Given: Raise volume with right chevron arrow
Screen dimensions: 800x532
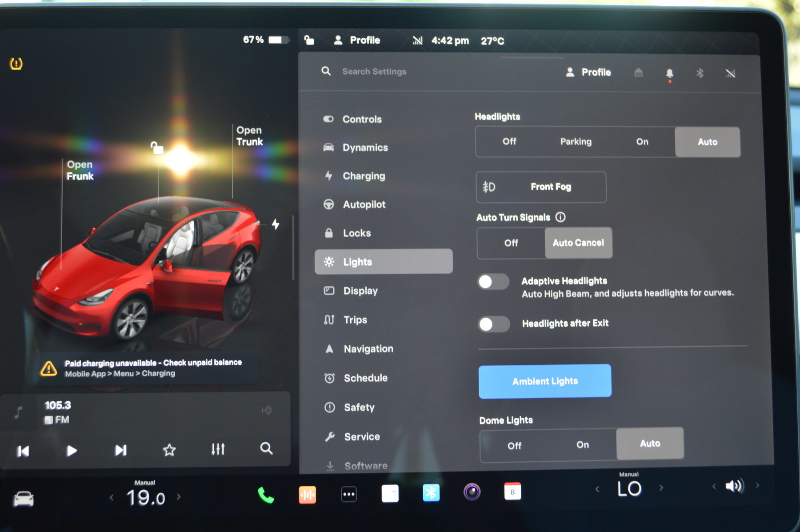Looking at the screenshot, I should pos(757,485).
